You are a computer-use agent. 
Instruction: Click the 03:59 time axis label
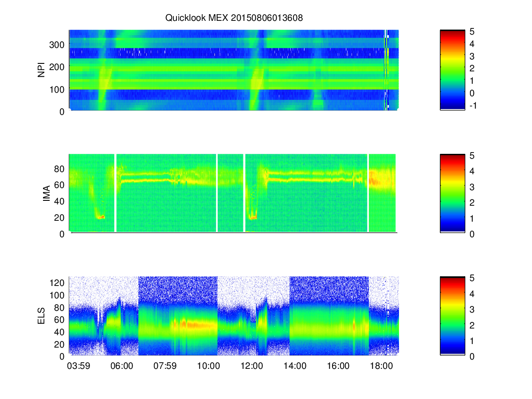point(78,366)
